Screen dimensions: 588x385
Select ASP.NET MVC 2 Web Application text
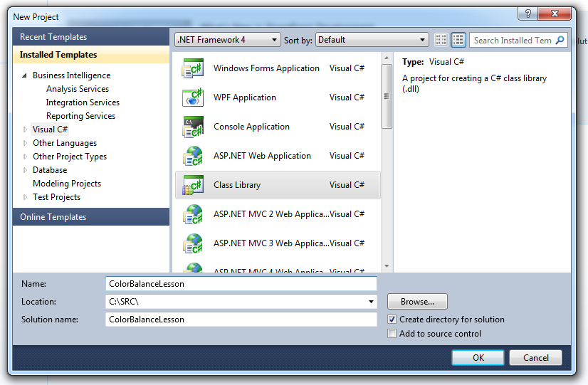click(271, 214)
